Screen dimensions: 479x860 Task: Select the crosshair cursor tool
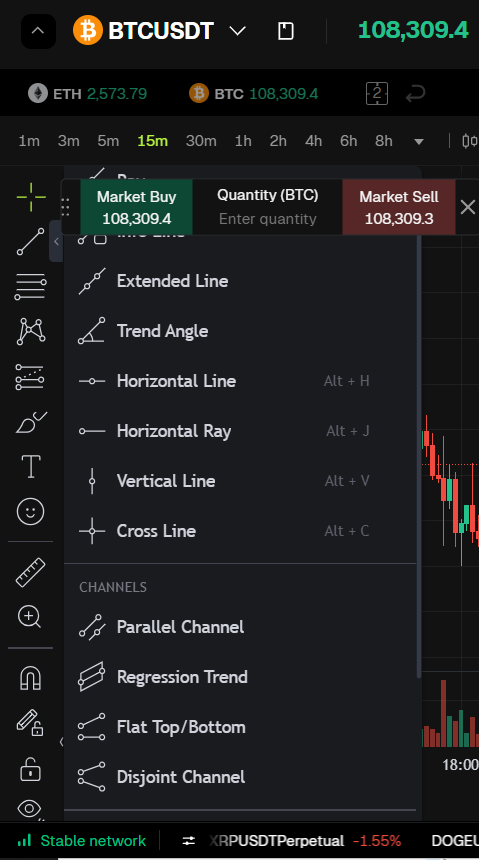click(31, 197)
